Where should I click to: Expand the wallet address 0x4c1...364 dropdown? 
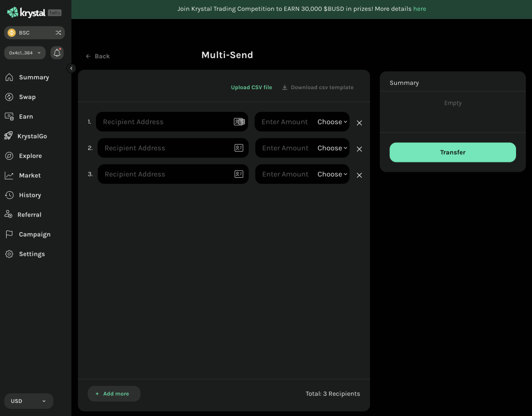point(25,53)
